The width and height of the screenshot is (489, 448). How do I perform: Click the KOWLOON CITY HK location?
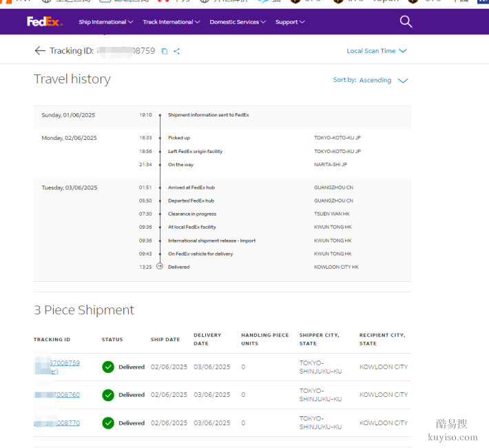tap(336, 267)
